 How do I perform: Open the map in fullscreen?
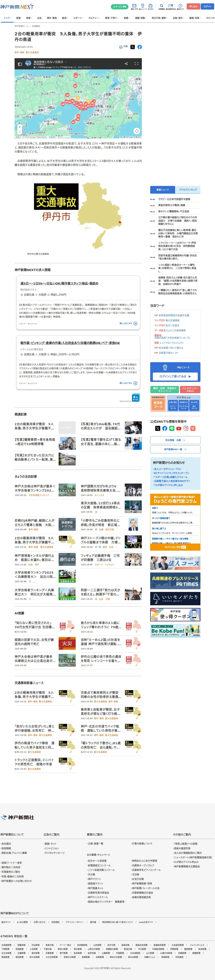tap(136, 64)
